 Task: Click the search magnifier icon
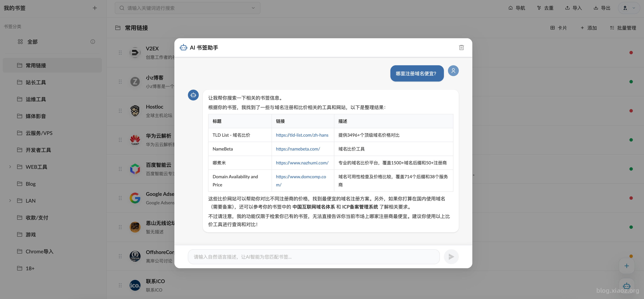point(122,8)
